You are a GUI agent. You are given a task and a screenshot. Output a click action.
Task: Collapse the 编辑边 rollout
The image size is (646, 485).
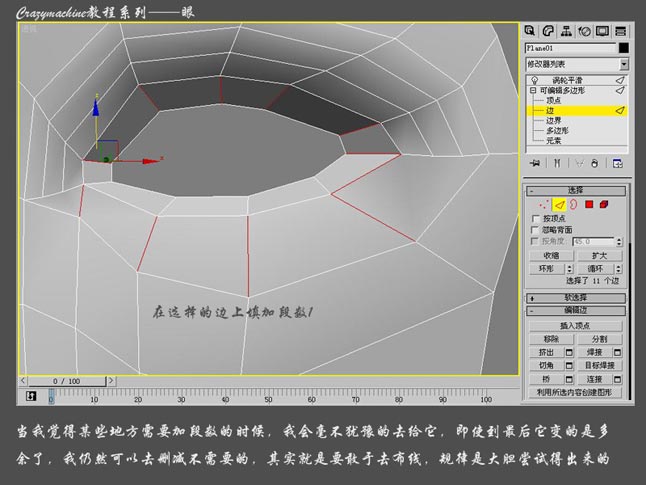point(575,311)
